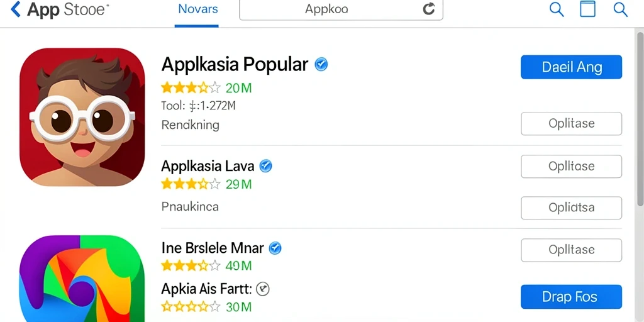Click the star rating under Applkasia Lava
644x322 pixels.
191,184
